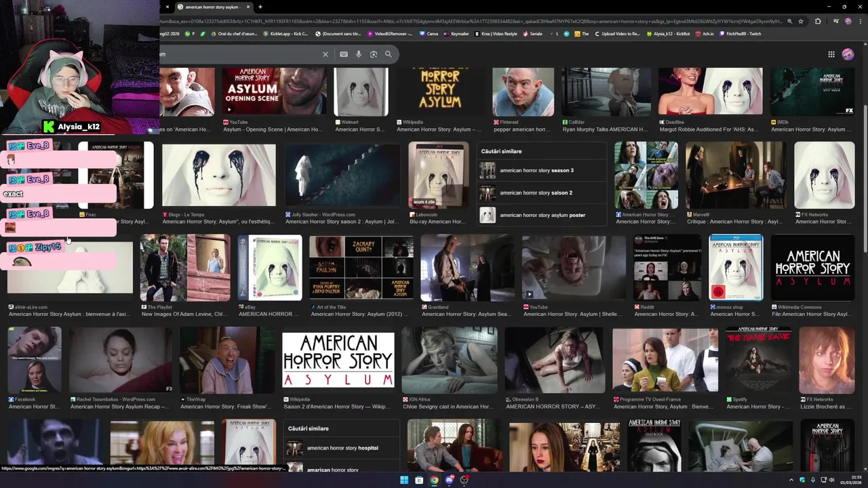Select the american horror story asylum tab

click(213, 7)
